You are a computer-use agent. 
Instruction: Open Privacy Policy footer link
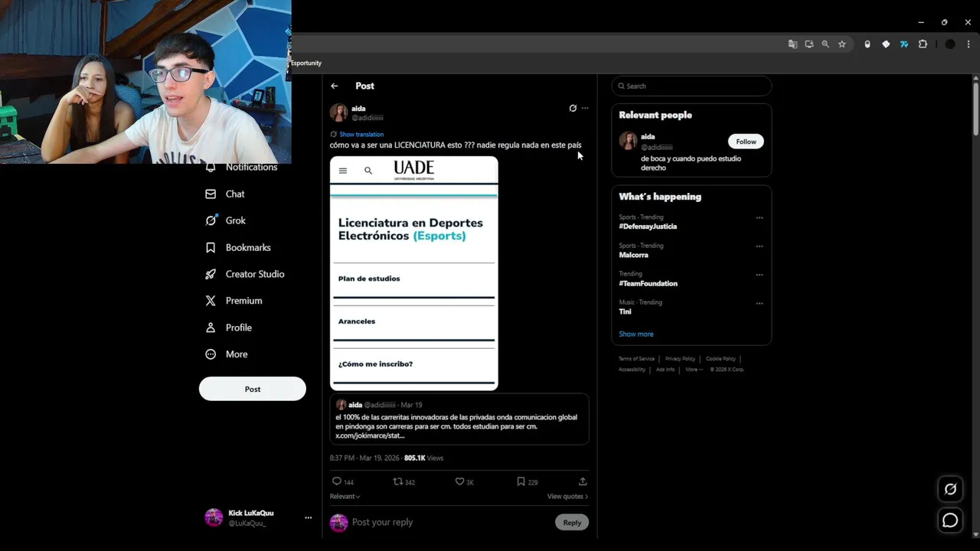[x=680, y=359]
